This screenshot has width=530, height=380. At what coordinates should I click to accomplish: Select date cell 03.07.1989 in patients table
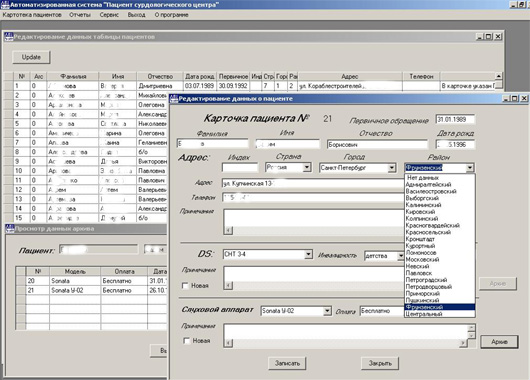(199, 86)
